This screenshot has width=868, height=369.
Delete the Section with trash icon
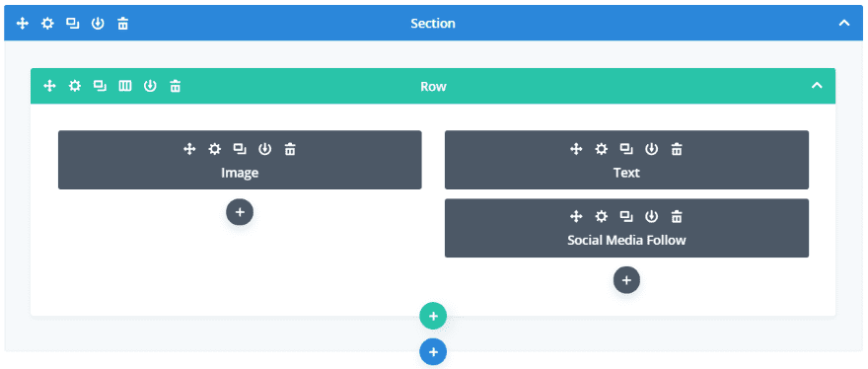tap(123, 24)
